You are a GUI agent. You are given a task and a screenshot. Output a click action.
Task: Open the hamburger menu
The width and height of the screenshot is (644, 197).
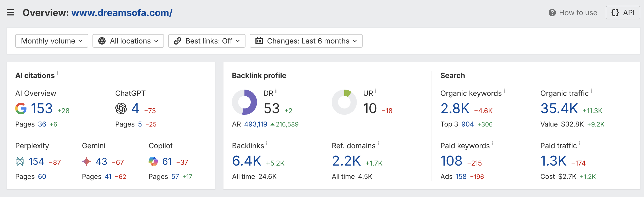coord(10,13)
